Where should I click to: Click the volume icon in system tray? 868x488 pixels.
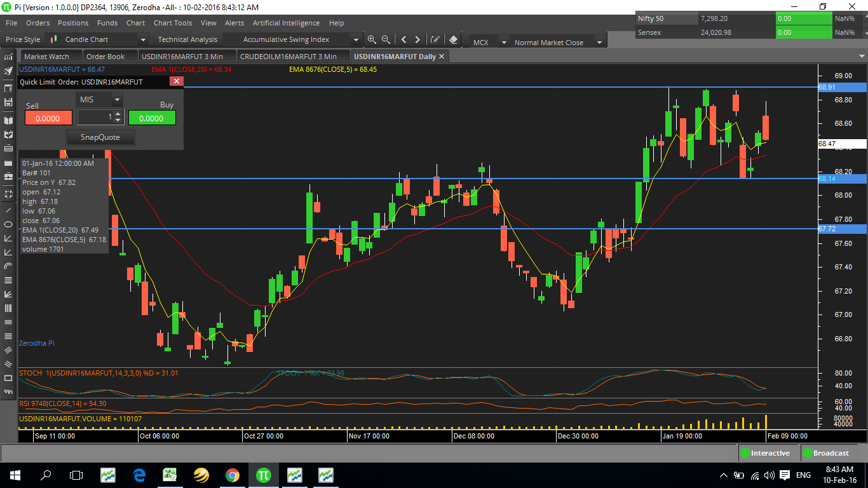[770, 475]
